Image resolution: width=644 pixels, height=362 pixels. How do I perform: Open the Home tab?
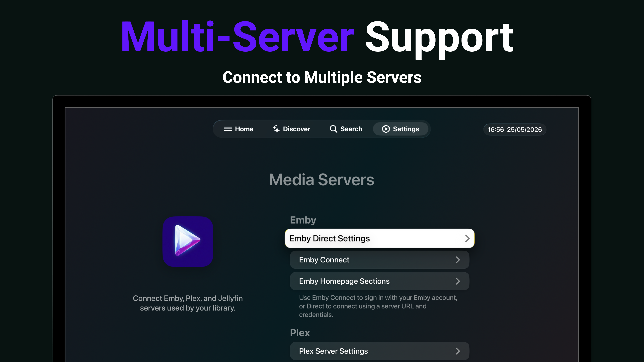coord(238,129)
